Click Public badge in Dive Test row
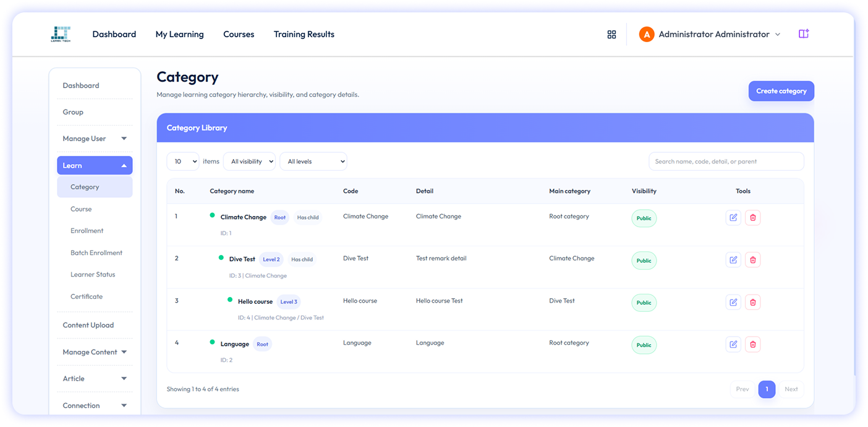The height and width of the screenshot is (427, 868). [x=644, y=261]
